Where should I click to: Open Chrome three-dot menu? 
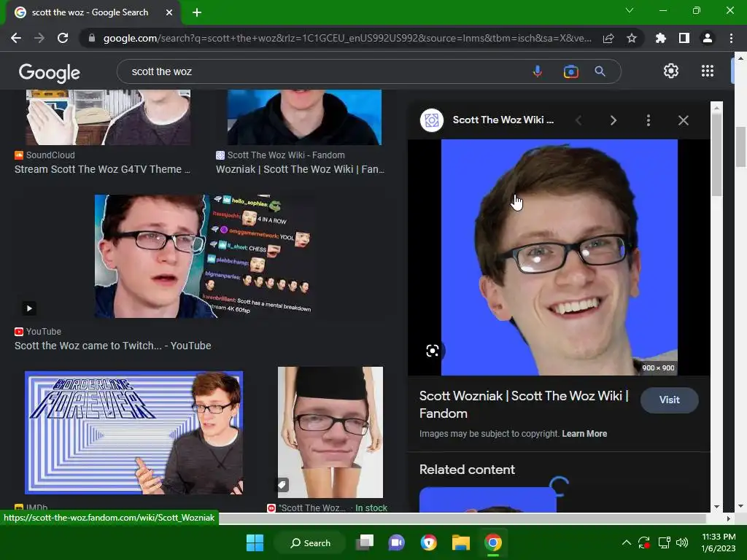tap(731, 38)
